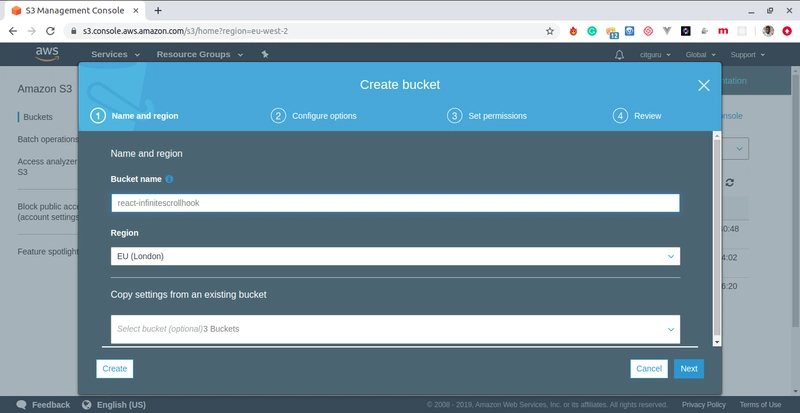
Task: Click the red circle update icon
Action: 786,31
